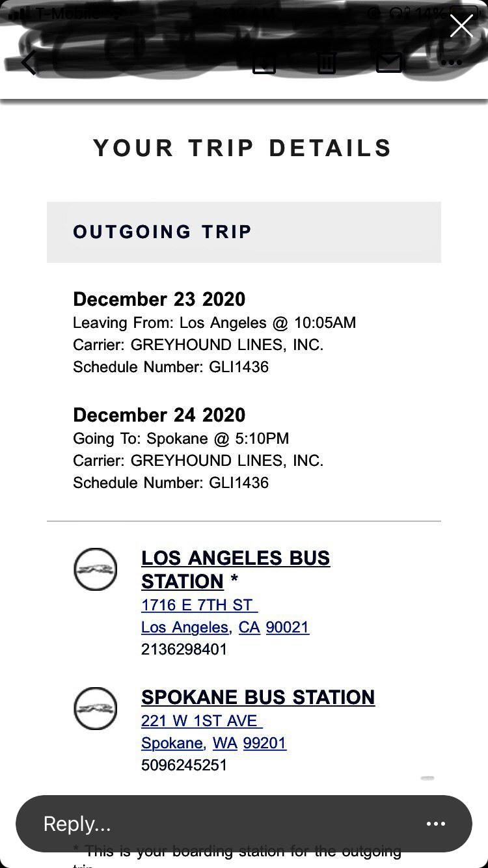Tap the 221 W 1ST AVE address link
The height and width of the screenshot is (868, 488).
click(202, 721)
